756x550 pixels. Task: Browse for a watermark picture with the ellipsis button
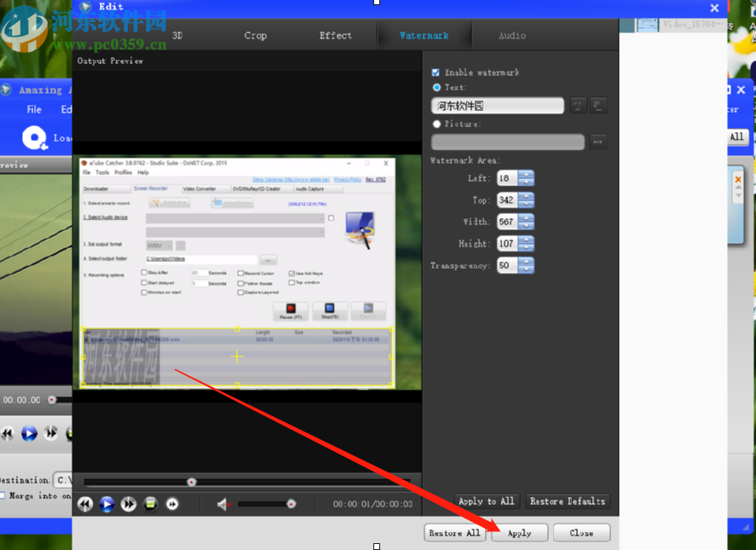pos(598,142)
